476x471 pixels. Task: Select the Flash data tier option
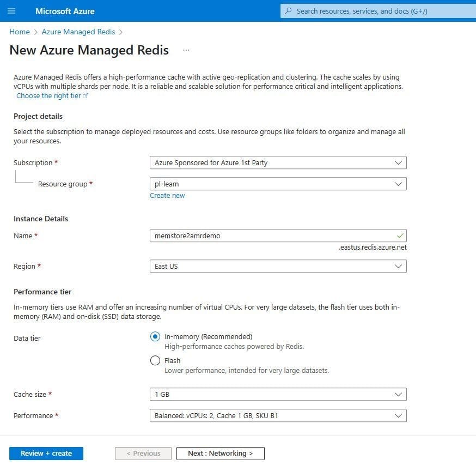click(x=155, y=360)
